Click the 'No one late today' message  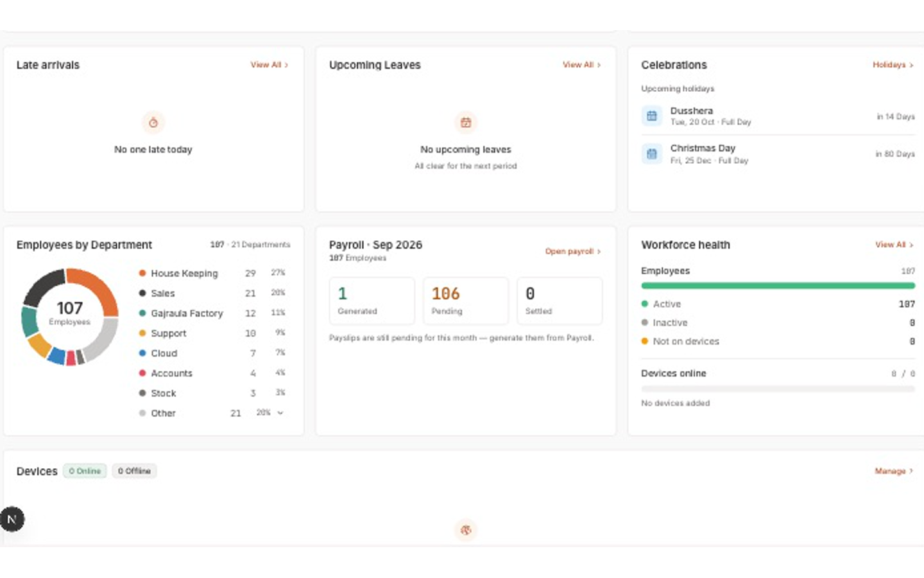[x=153, y=150]
